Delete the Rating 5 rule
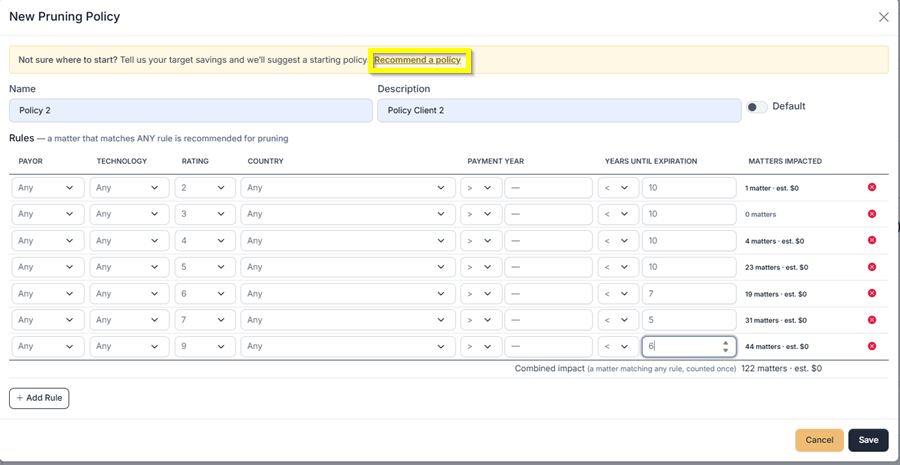Image resolution: width=900 pixels, height=465 pixels. 872,267
